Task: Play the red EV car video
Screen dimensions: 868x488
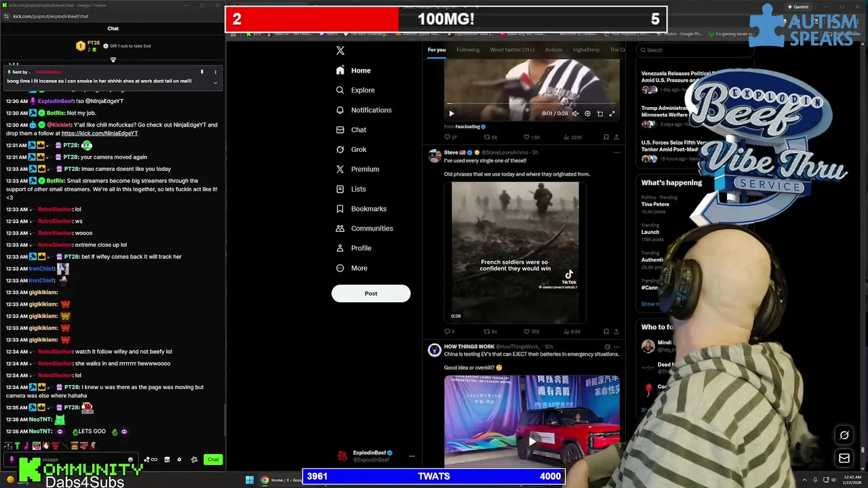Action: pyautogui.click(x=532, y=441)
